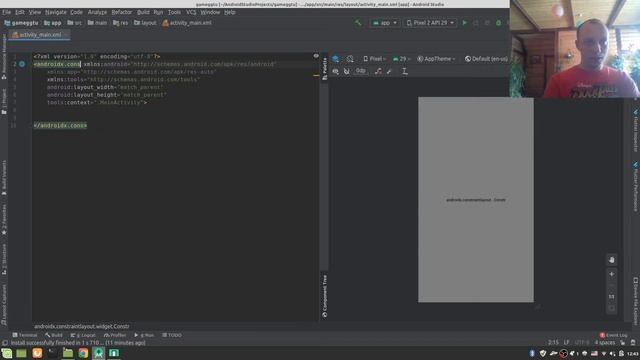Open the files folder icon in the taskbar
The width and height of the screenshot is (640, 360).
pyautogui.click(x=68, y=353)
